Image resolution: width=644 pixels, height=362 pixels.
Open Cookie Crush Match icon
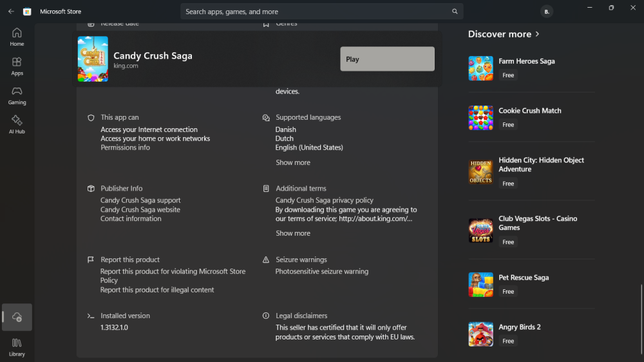coord(480,117)
